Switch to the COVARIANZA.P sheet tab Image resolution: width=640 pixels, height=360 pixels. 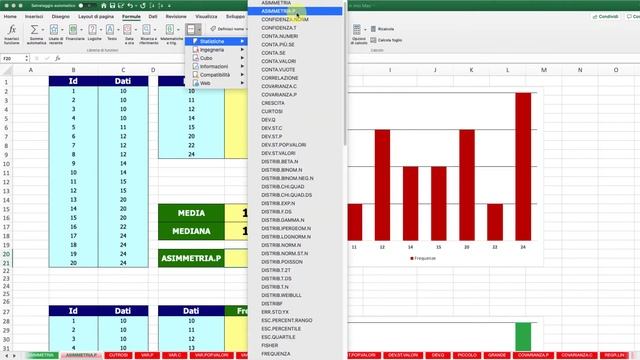pos(533,355)
